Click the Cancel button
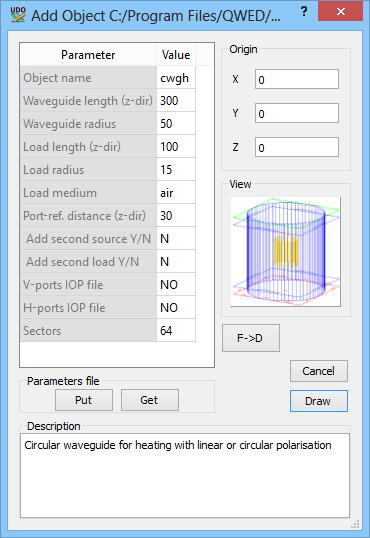Image resolution: width=370 pixels, height=538 pixels. [319, 371]
